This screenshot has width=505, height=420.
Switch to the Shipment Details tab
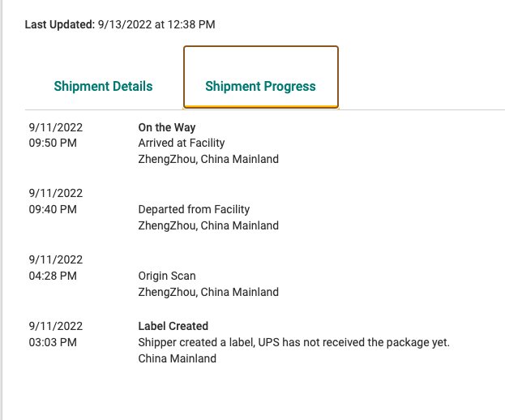[x=103, y=86]
